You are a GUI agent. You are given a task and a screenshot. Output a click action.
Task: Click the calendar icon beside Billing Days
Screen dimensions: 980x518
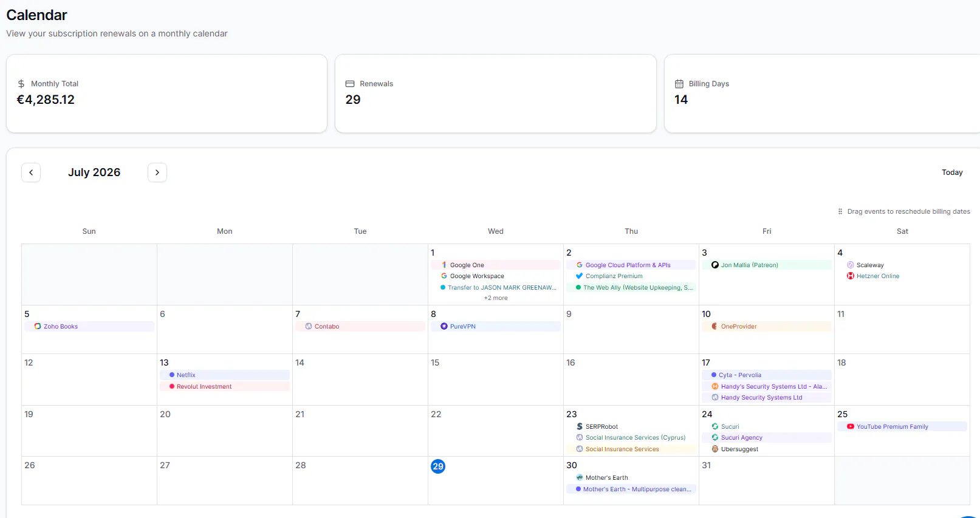click(679, 84)
